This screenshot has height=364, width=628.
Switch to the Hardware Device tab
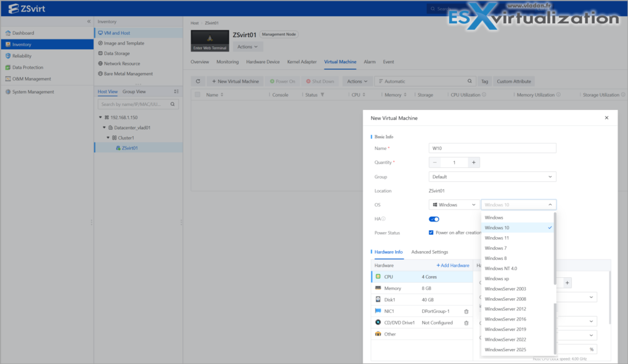[263, 62]
